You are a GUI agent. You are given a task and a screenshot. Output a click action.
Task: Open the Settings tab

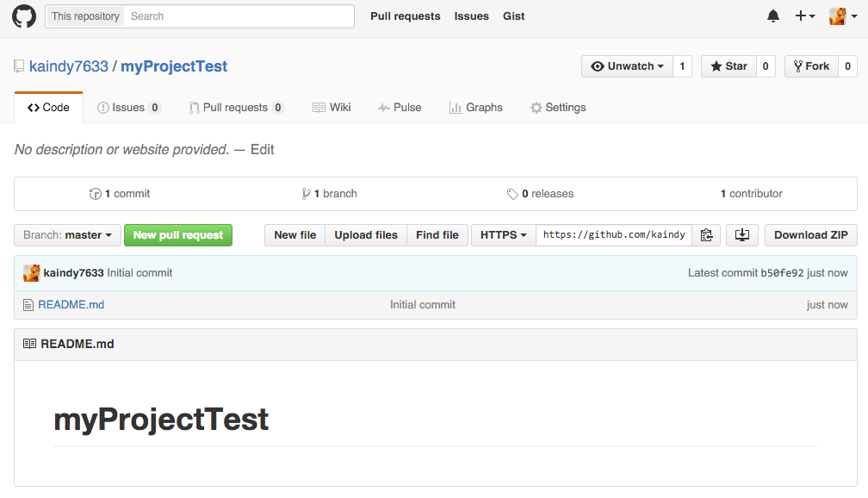pos(558,108)
